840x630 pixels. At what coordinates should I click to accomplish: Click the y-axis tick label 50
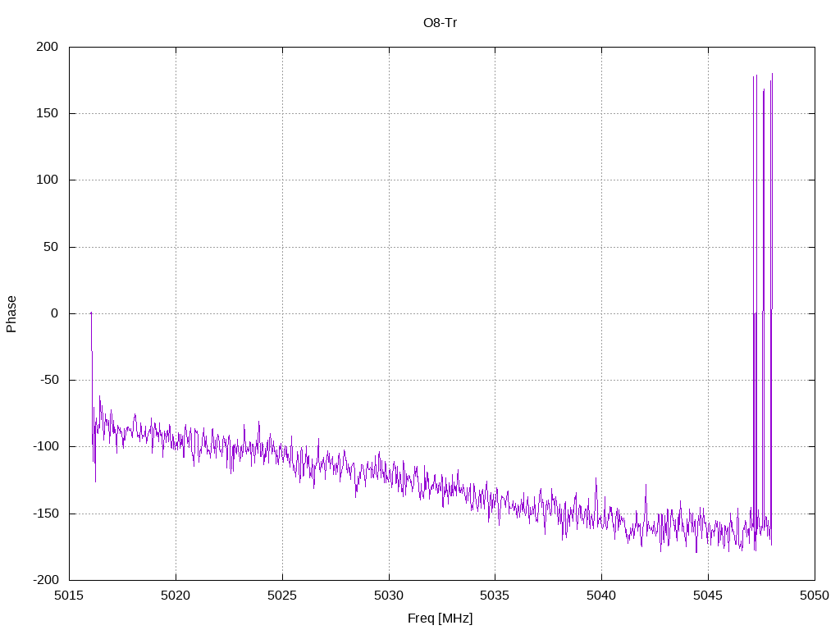51,247
